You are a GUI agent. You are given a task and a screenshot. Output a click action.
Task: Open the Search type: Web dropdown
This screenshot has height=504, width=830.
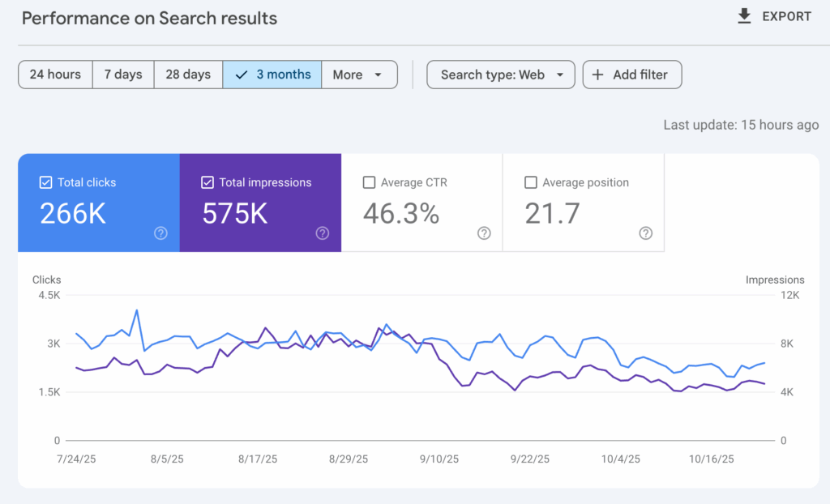point(501,75)
